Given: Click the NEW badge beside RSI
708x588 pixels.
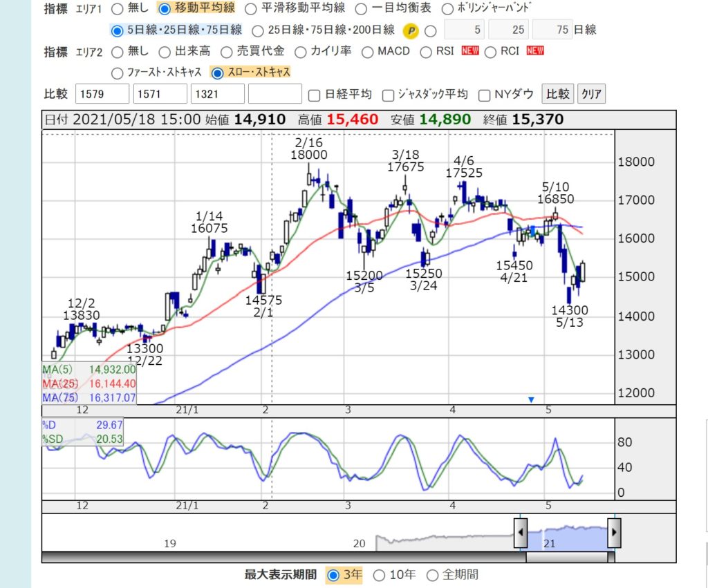Looking at the screenshot, I should [x=470, y=52].
